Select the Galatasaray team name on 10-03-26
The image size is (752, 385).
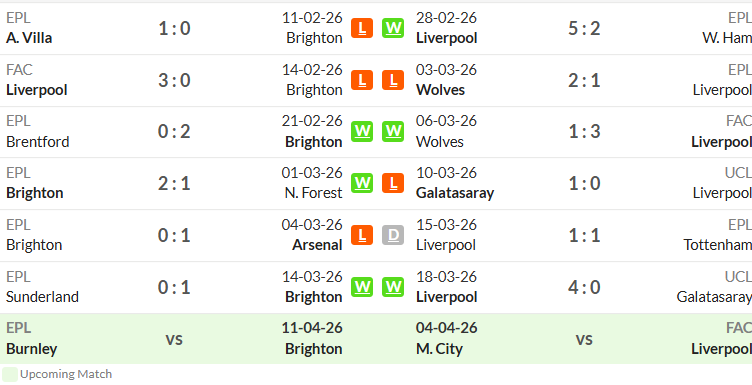tap(455, 193)
